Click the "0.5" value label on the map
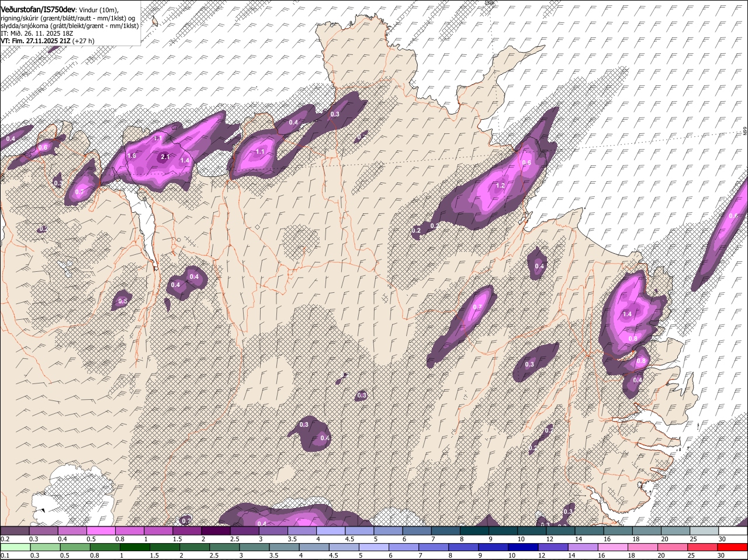This screenshot has height=560, width=748. point(123,301)
